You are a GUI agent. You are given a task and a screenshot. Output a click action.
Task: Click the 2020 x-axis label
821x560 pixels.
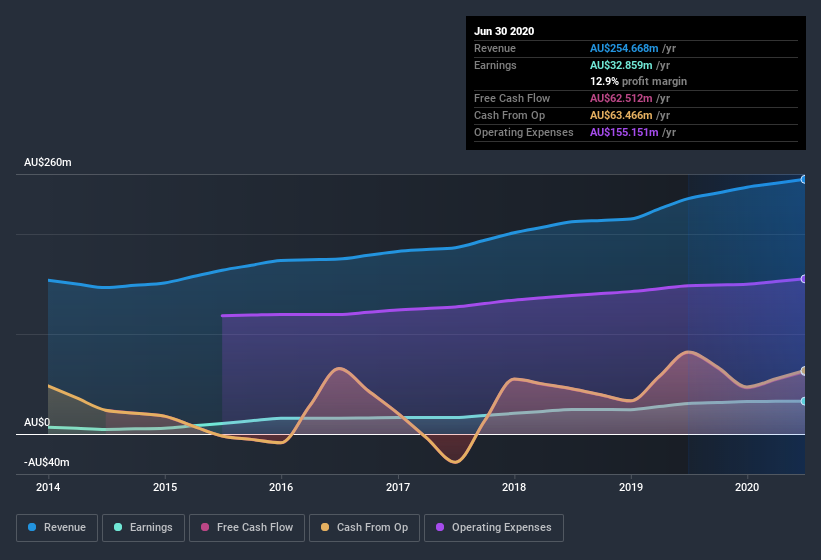747,487
